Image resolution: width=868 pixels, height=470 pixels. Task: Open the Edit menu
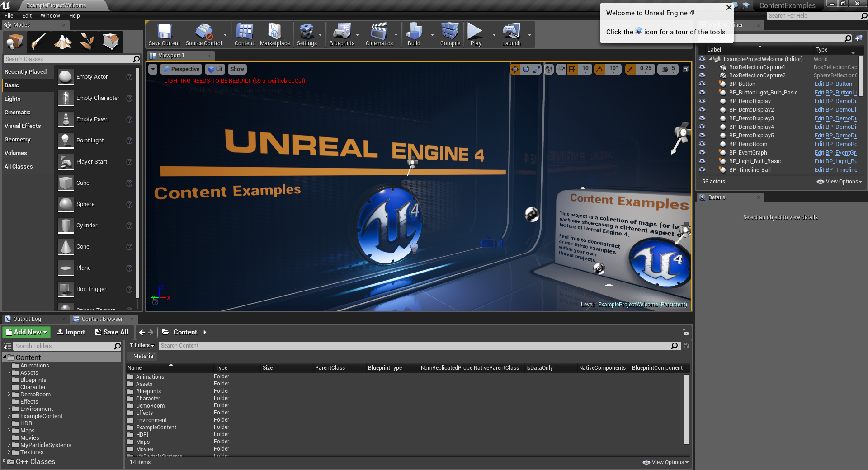pos(27,16)
